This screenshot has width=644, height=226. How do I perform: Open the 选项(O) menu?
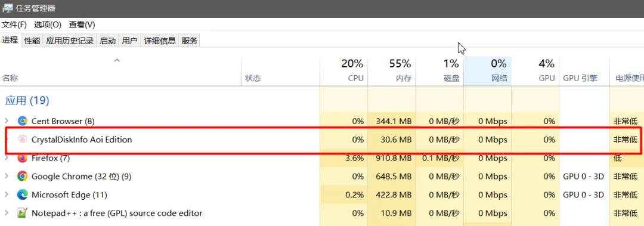point(48,24)
